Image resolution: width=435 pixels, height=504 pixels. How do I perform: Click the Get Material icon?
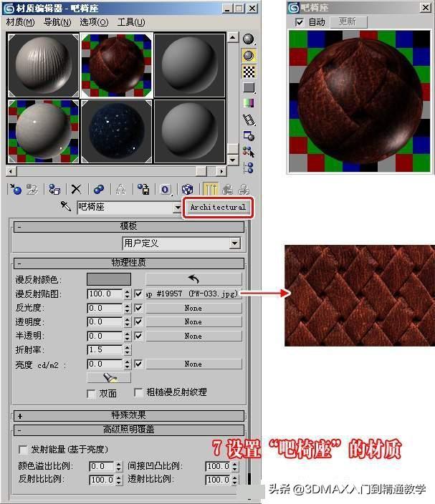click(x=14, y=189)
